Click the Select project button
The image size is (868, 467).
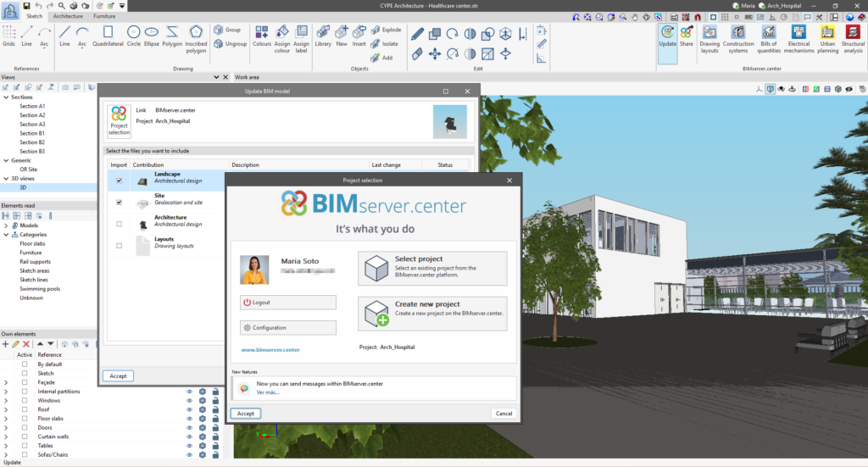[432, 268]
